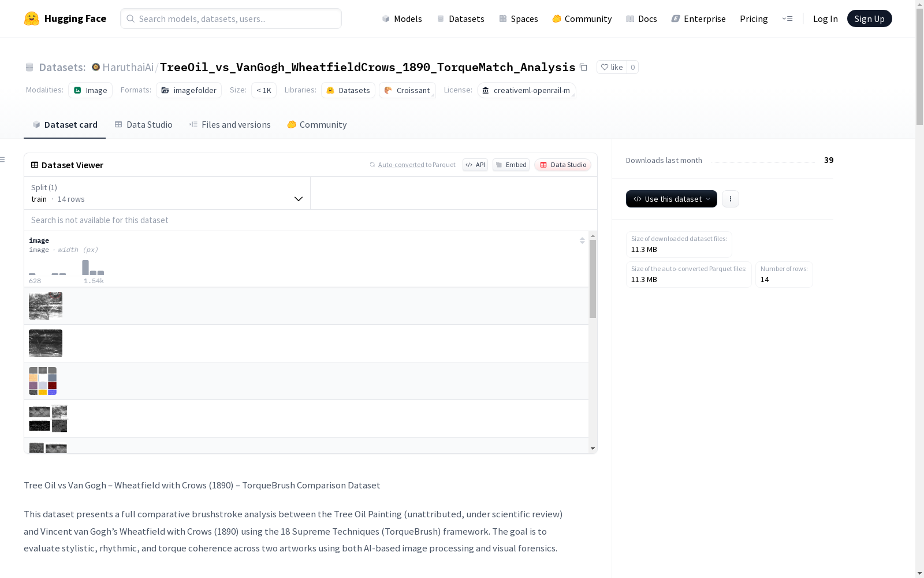Open Docs in top navigation
This screenshot has height=578, width=924.
(x=642, y=18)
